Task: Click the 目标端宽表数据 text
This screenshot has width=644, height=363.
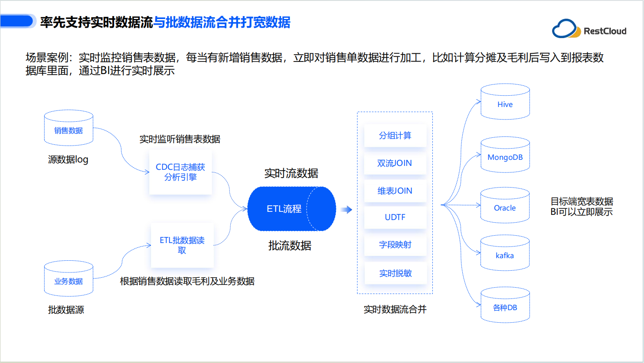Action: tap(582, 201)
